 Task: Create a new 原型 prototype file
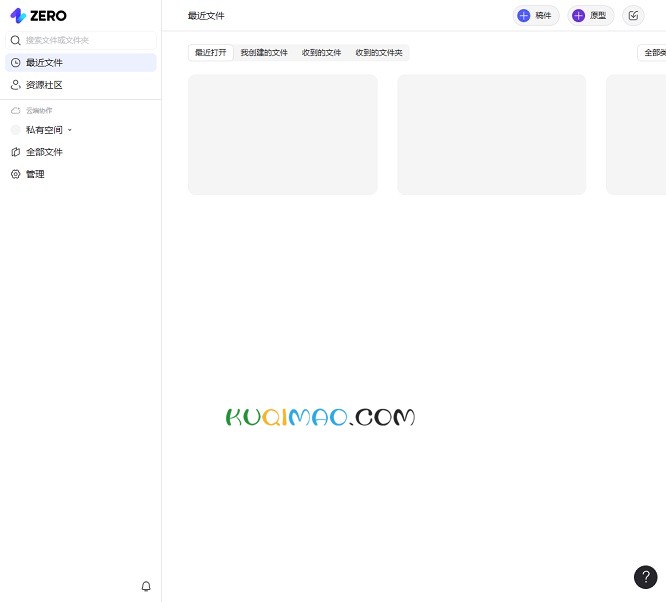(x=590, y=16)
